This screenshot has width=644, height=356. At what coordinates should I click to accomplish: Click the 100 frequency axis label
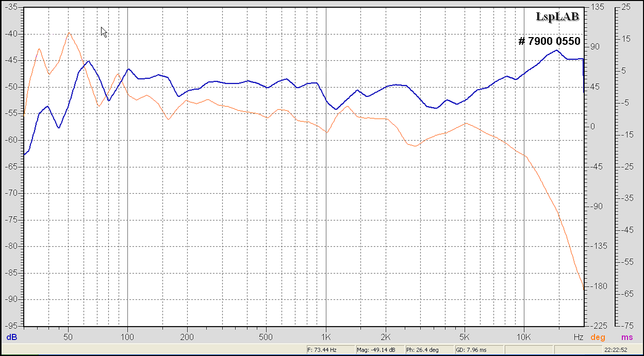point(127,337)
